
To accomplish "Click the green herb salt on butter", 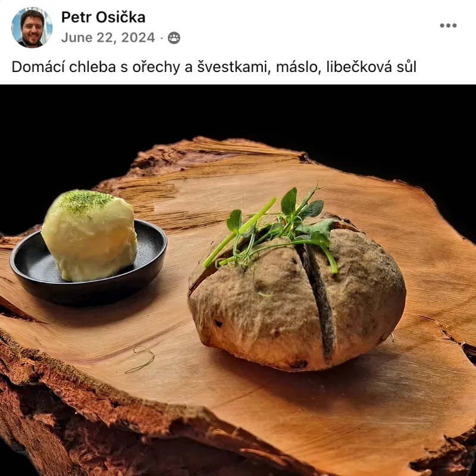I will pyautogui.click(x=85, y=201).
